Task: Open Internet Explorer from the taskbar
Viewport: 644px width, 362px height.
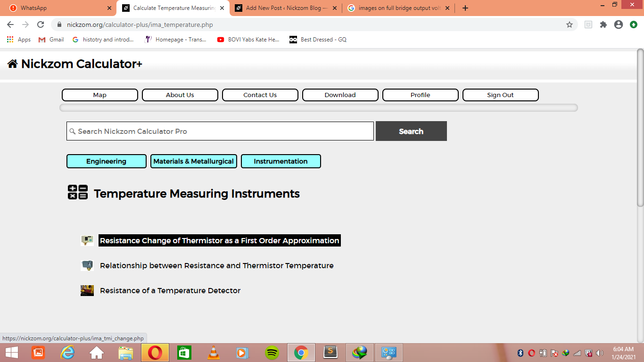Action: click(68, 353)
